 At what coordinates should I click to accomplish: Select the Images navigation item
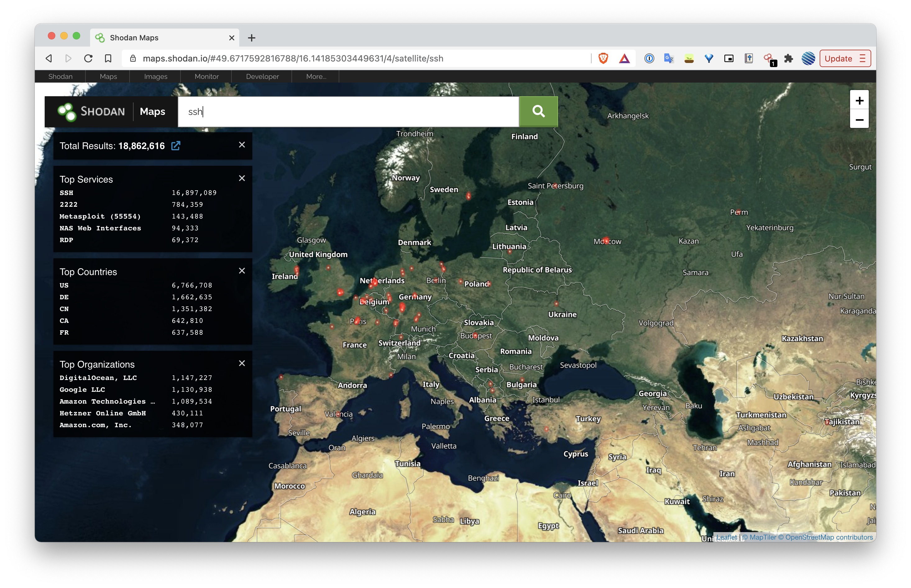click(x=156, y=76)
